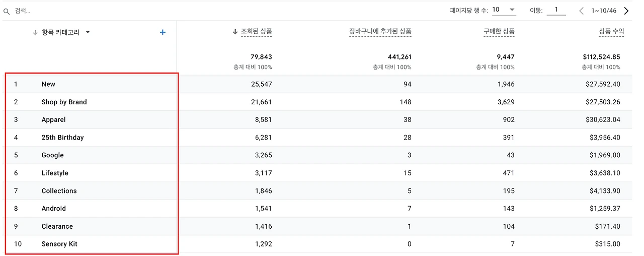This screenshot has width=644, height=256.
Task: Click the search magnifier icon
Action: [x=7, y=11]
